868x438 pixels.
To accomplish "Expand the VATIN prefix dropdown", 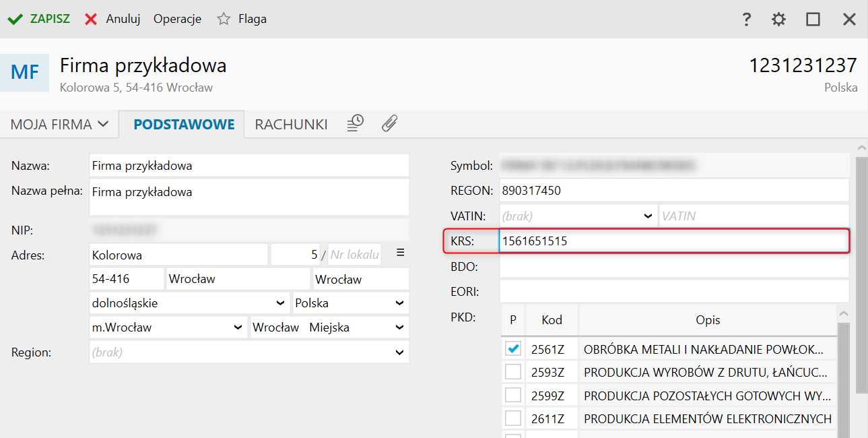I will (x=648, y=216).
